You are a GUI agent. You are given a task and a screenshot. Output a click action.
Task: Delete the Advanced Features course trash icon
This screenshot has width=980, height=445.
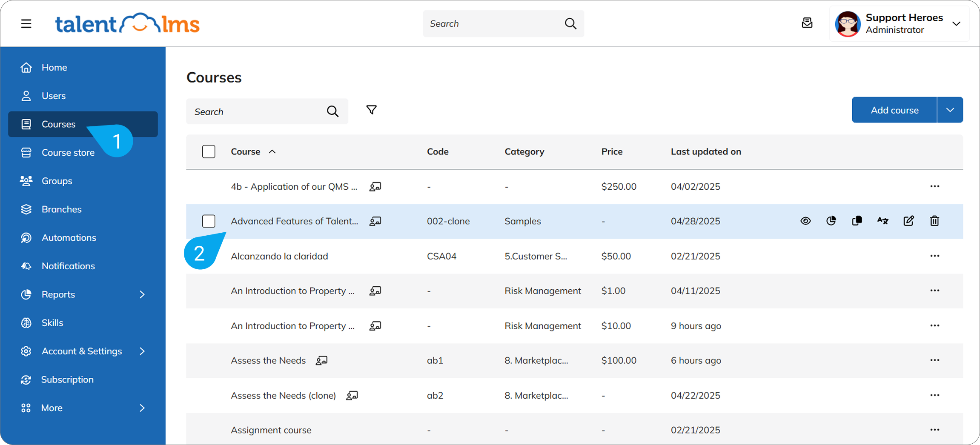coord(934,221)
